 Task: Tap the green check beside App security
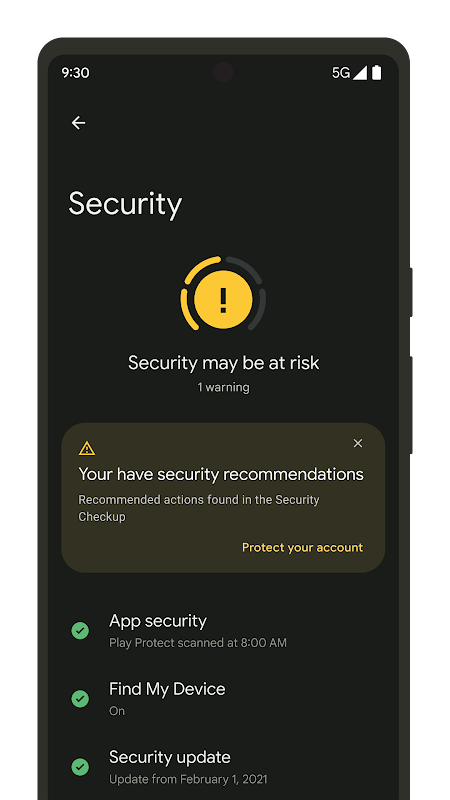pos(80,631)
